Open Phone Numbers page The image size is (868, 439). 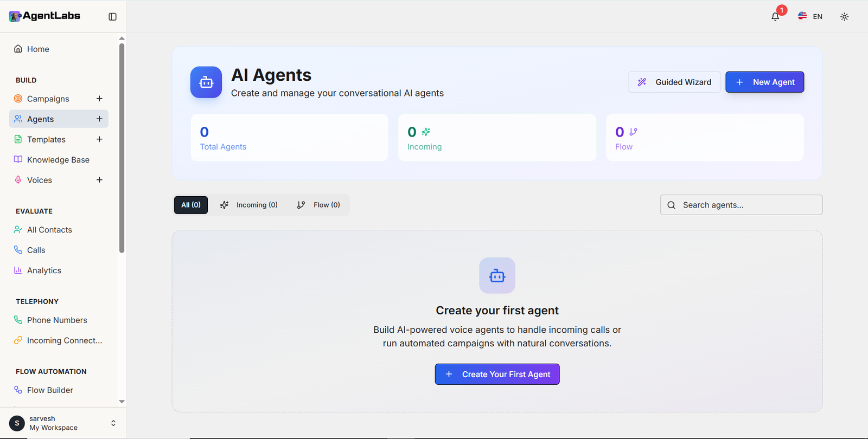click(59, 320)
